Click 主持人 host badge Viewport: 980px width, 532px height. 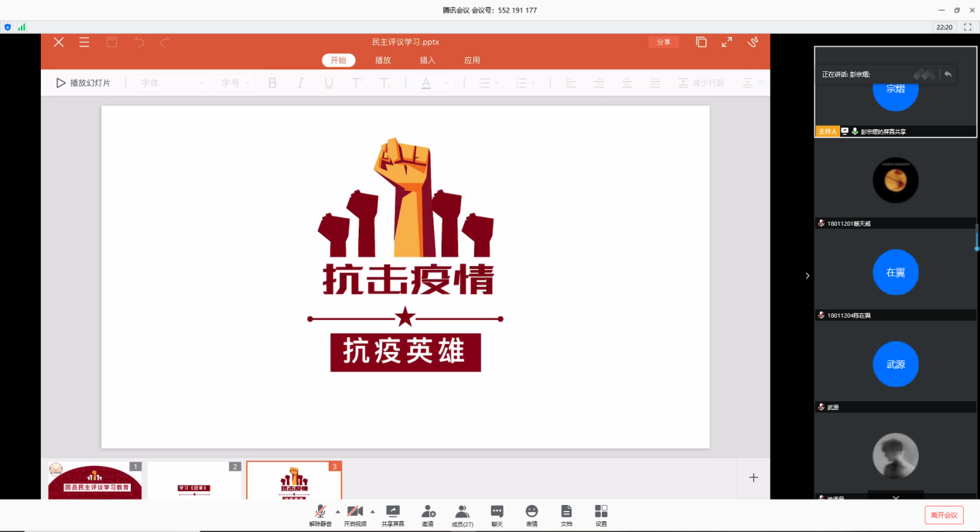[x=827, y=131]
